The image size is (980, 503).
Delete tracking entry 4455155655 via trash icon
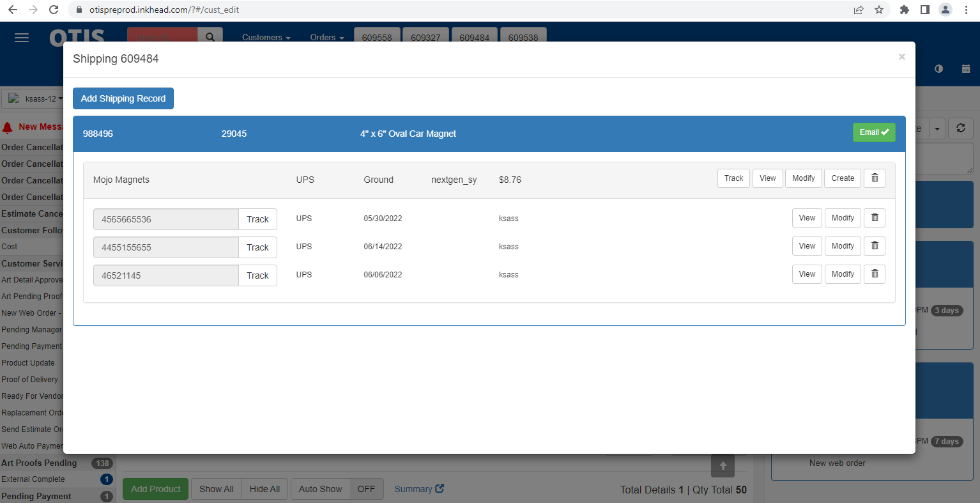875,246
